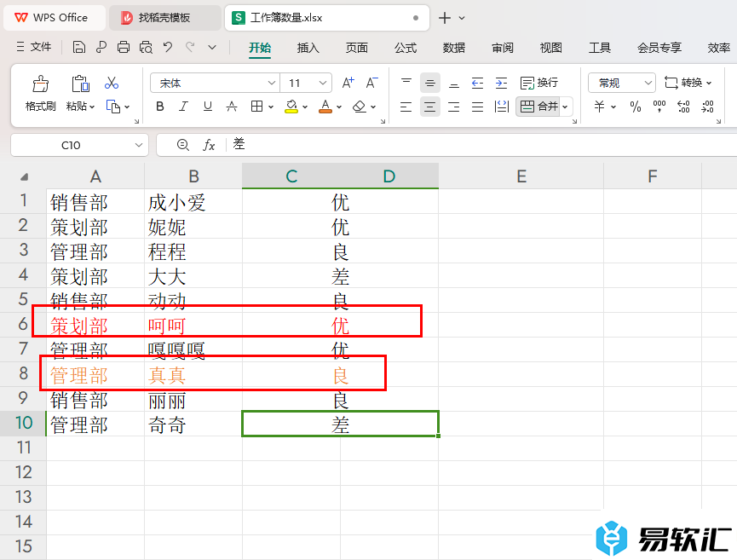Toggle middle vertical alignment

coord(430,84)
